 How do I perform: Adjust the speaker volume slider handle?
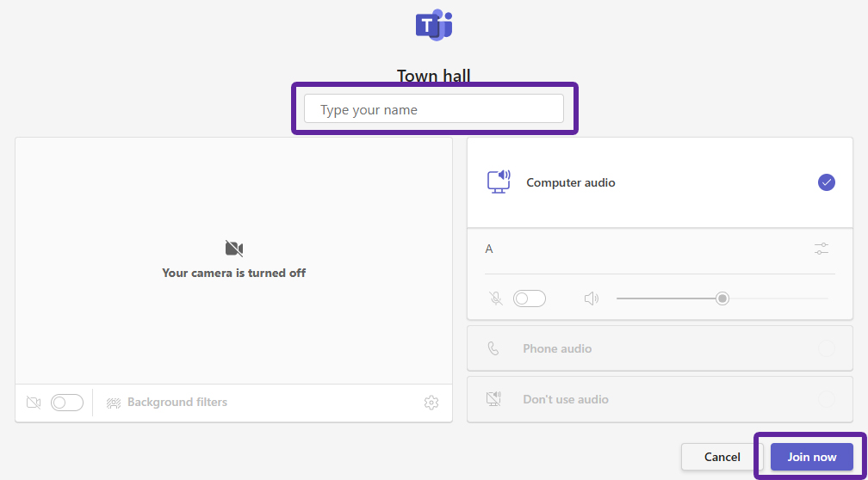(x=722, y=298)
